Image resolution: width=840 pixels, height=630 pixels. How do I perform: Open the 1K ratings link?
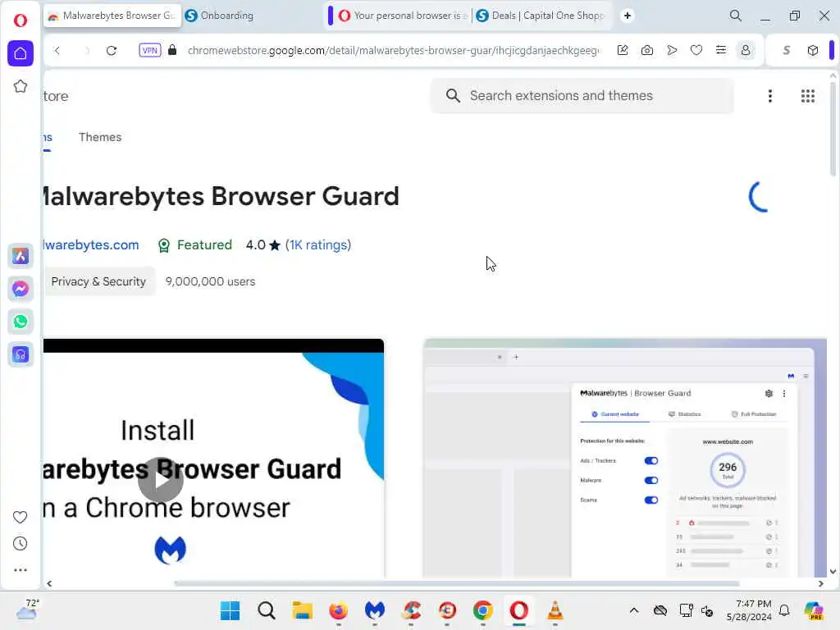coord(318,244)
